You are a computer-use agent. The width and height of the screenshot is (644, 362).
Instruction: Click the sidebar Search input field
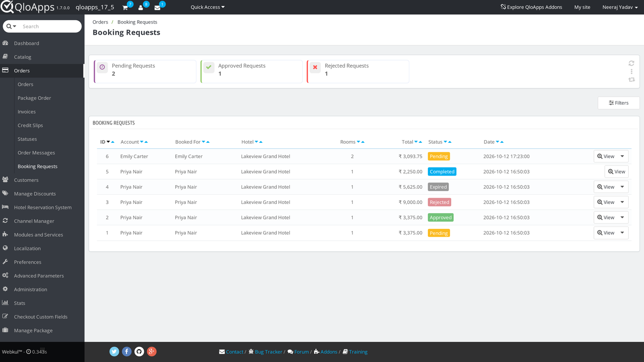(x=51, y=26)
